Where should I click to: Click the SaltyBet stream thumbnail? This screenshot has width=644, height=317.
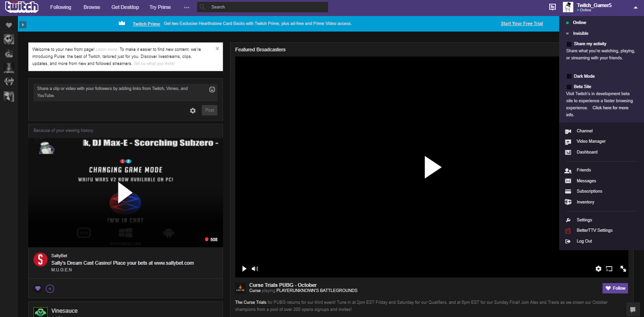[125, 192]
